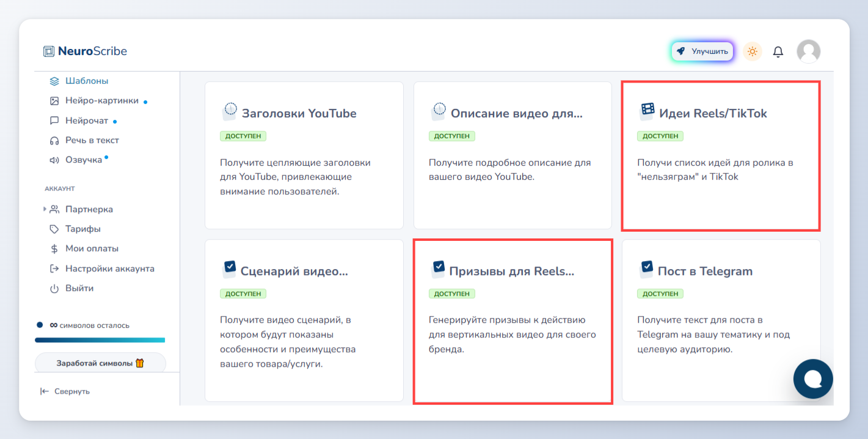
Task: Click the Сценарий видео card icon
Action: tap(228, 269)
